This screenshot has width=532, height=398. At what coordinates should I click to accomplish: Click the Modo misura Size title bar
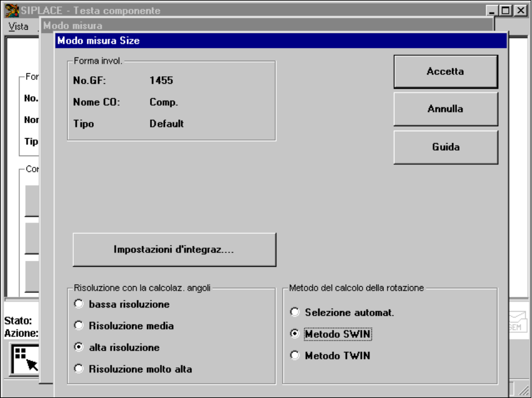(281, 41)
